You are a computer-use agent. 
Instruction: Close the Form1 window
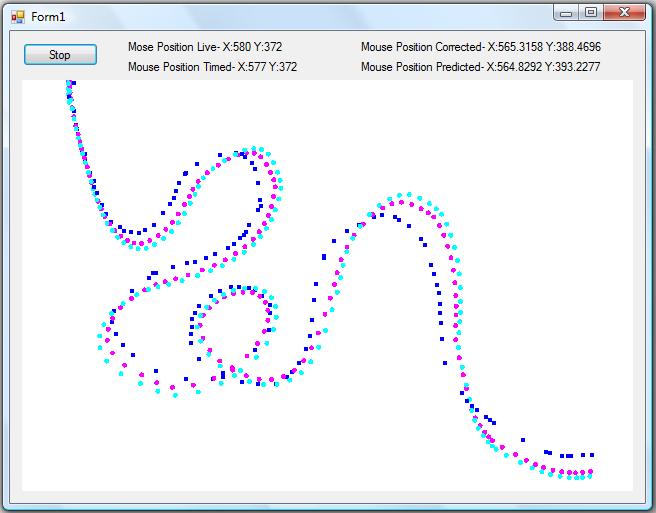pos(624,13)
